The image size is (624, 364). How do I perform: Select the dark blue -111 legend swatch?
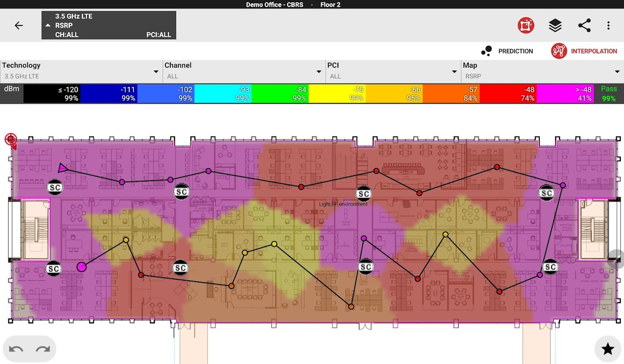point(109,94)
